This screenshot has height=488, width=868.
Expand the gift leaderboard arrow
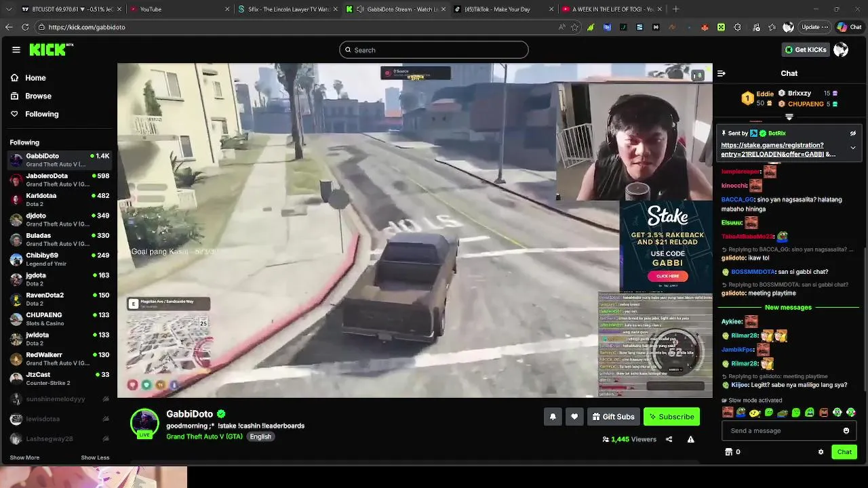click(x=789, y=117)
